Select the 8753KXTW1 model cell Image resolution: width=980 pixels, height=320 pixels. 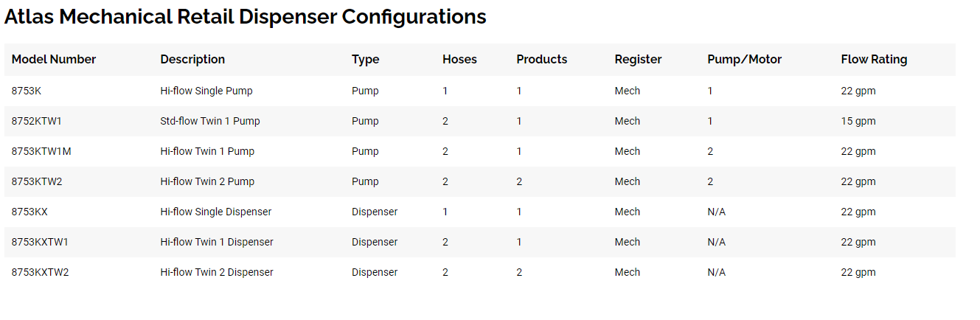pyautogui.click(x=40, y=242)
